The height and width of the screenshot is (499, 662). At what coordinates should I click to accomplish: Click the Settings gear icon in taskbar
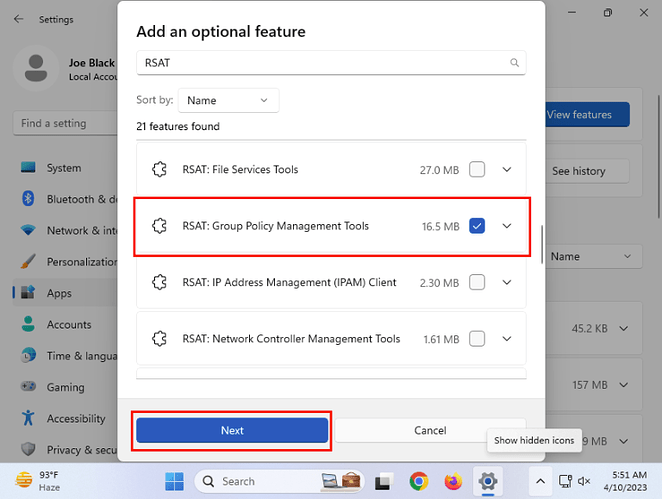point(488,481)
